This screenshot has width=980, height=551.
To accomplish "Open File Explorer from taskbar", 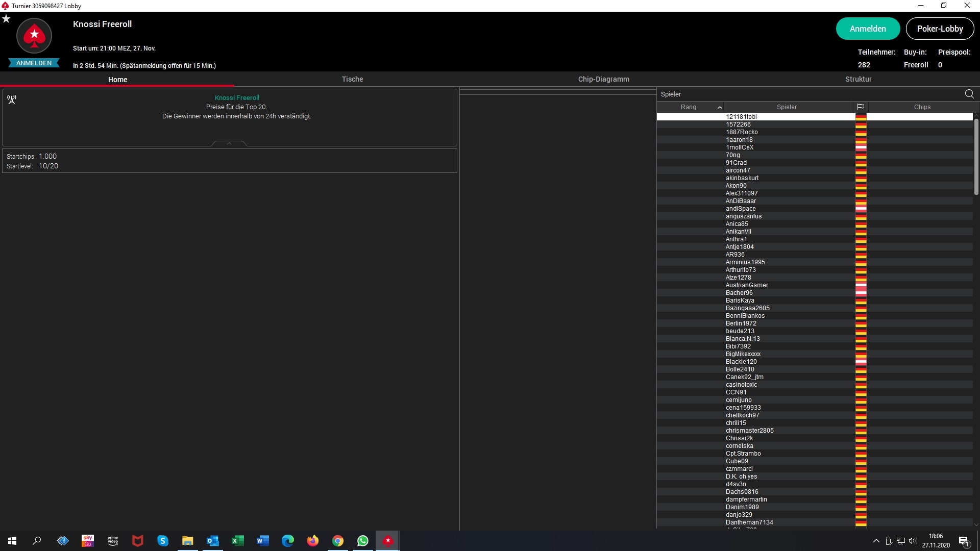I will tap(188, 541).
